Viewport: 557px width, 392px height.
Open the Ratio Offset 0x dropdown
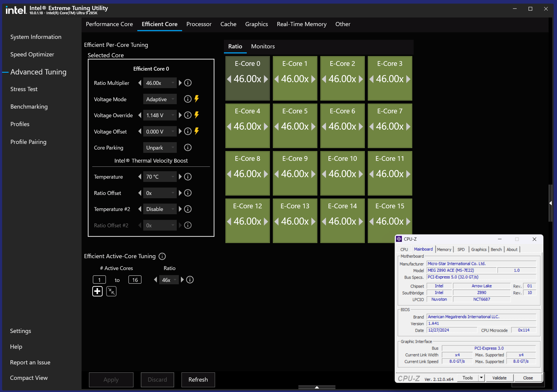pyautogui.click(x=160, y=193)
